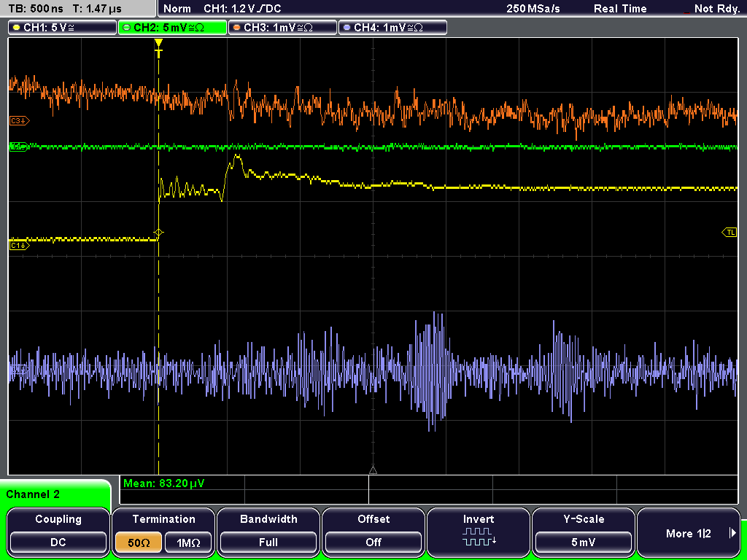Click the Channel 2 menu title
This screenshot has width=747, height=560.
point(32,494)
